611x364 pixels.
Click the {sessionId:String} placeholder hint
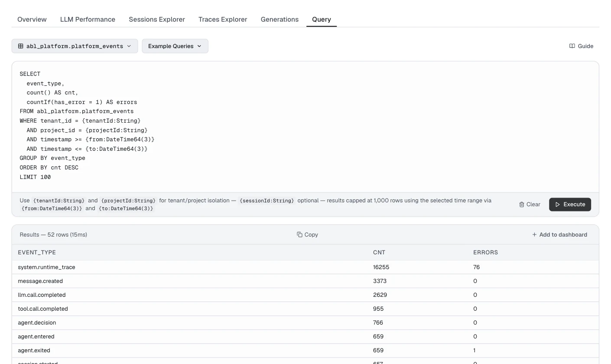[267, 201]
